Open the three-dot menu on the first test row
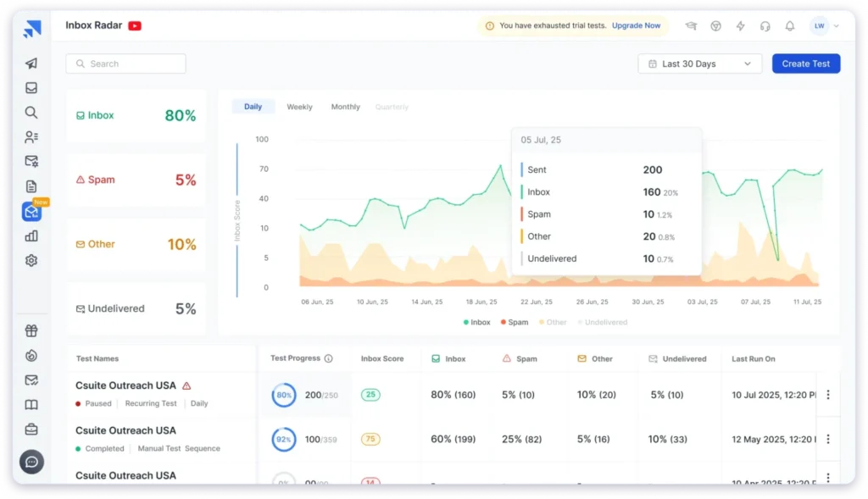This screenshot has height=499, width=868. click(x=828, y=394)
